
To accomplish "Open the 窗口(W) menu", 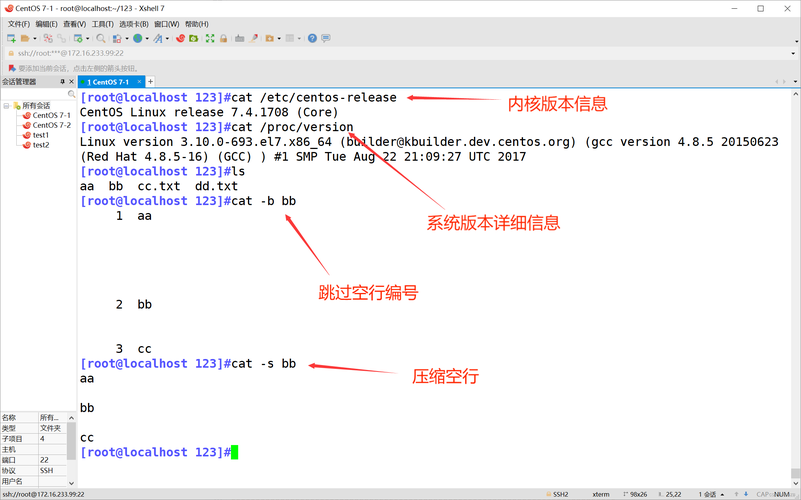I will pyautogui.click(x=167, y=24).
